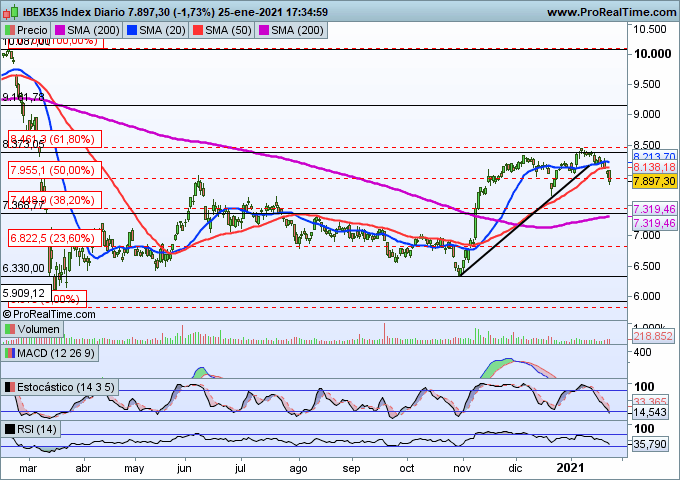Click the jul month on time axis
The width and height of the screenshot is (680, 480).
click(240, 469)
